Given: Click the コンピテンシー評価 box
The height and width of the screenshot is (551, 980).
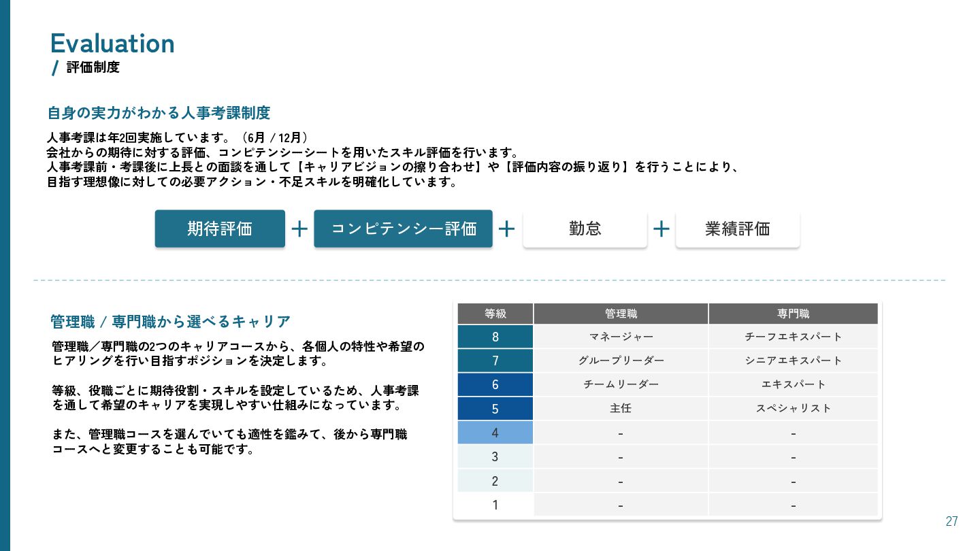Looking at the screenshot, I should [403, 229].
